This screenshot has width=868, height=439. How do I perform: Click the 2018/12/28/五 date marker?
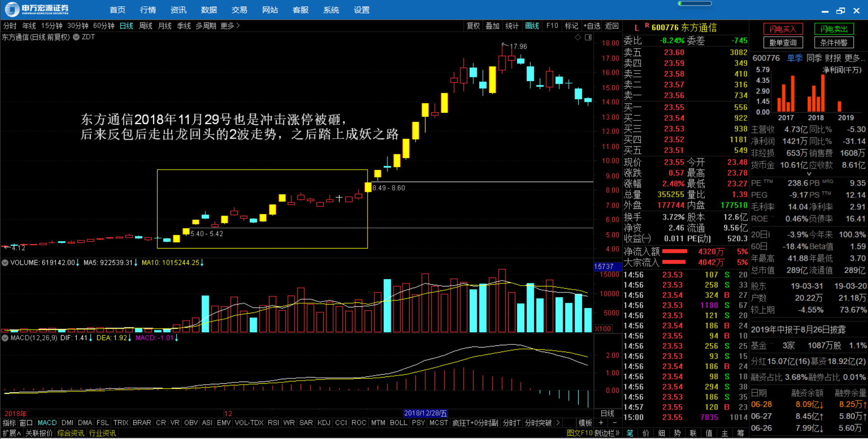click(425, 413)
